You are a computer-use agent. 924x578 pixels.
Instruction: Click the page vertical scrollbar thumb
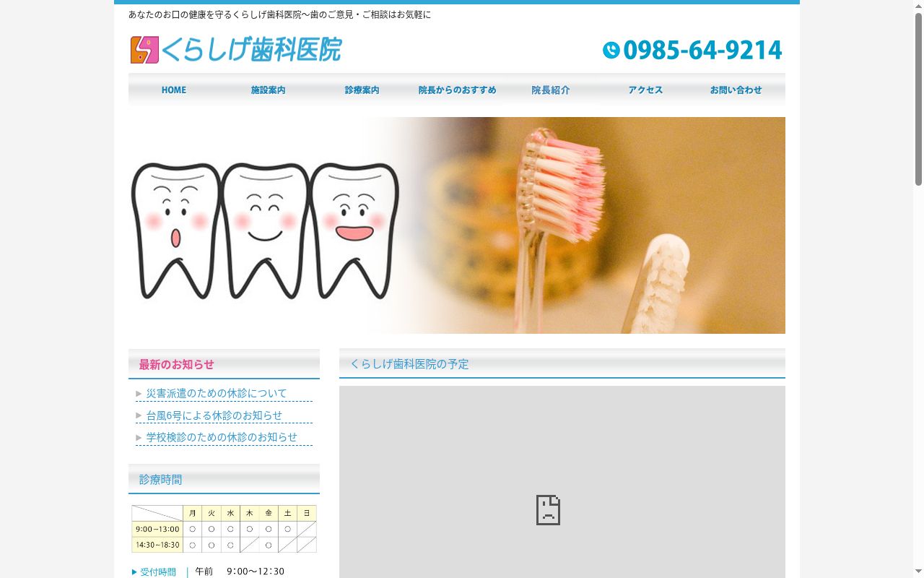[918, 99]
